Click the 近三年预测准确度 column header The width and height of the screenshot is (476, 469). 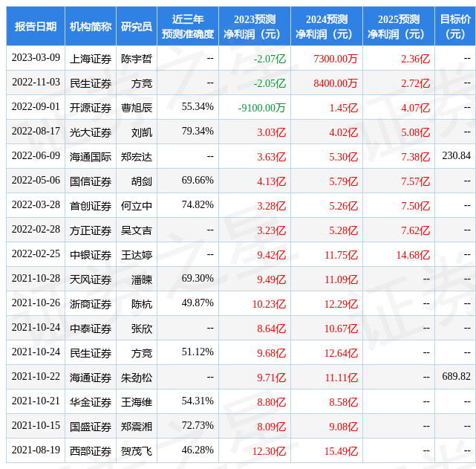pyautogui.click(x=188, y=27)
